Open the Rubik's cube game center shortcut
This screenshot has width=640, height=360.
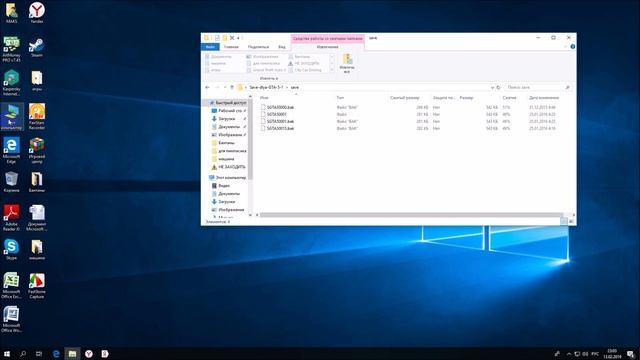(37, 150)
